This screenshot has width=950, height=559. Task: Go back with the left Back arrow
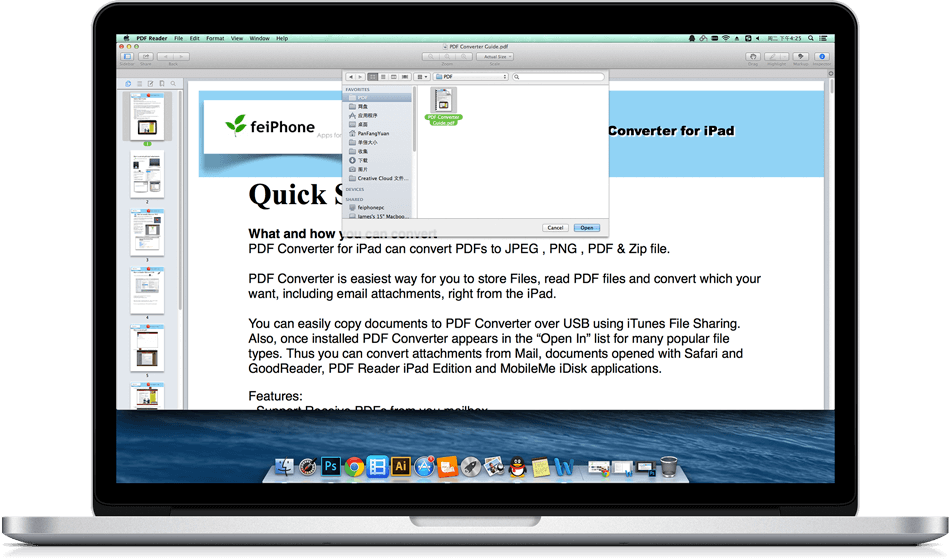tap(165, 56)
